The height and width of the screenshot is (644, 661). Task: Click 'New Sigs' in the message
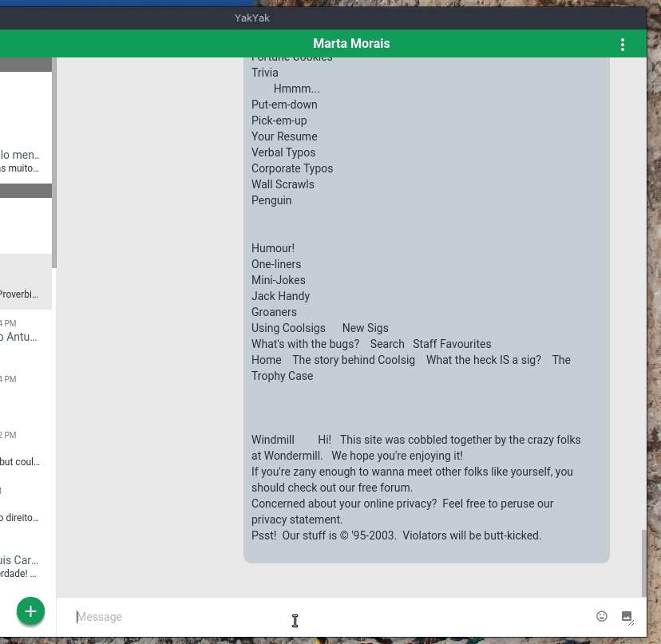pos(365,328)
